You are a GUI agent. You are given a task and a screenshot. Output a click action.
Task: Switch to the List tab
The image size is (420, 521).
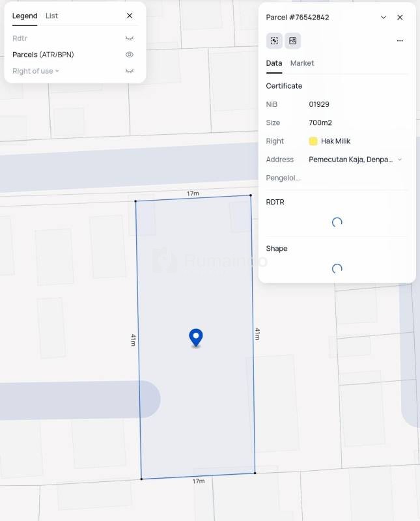pyautogui.click(x=51, y=16)
